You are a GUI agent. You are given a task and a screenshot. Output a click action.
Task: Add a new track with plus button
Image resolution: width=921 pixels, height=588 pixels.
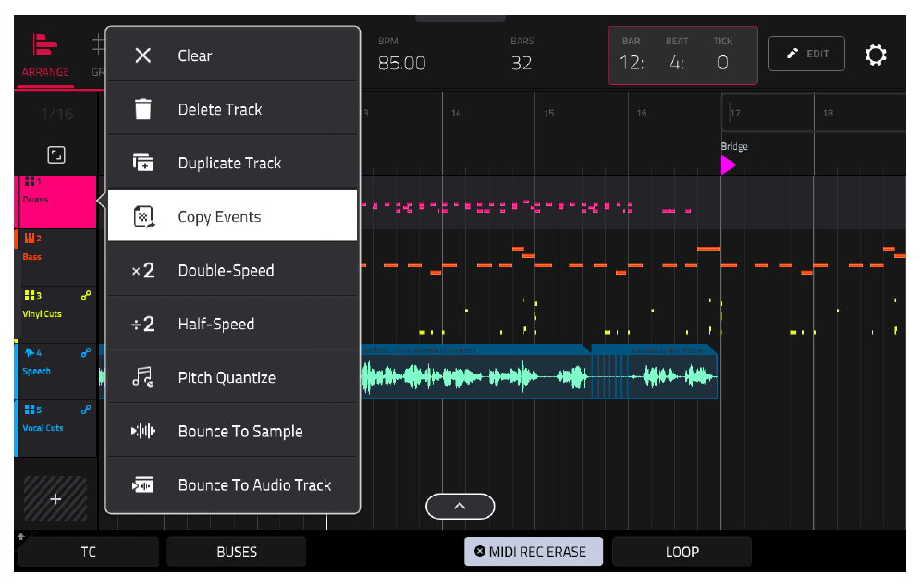pos(55,499)
